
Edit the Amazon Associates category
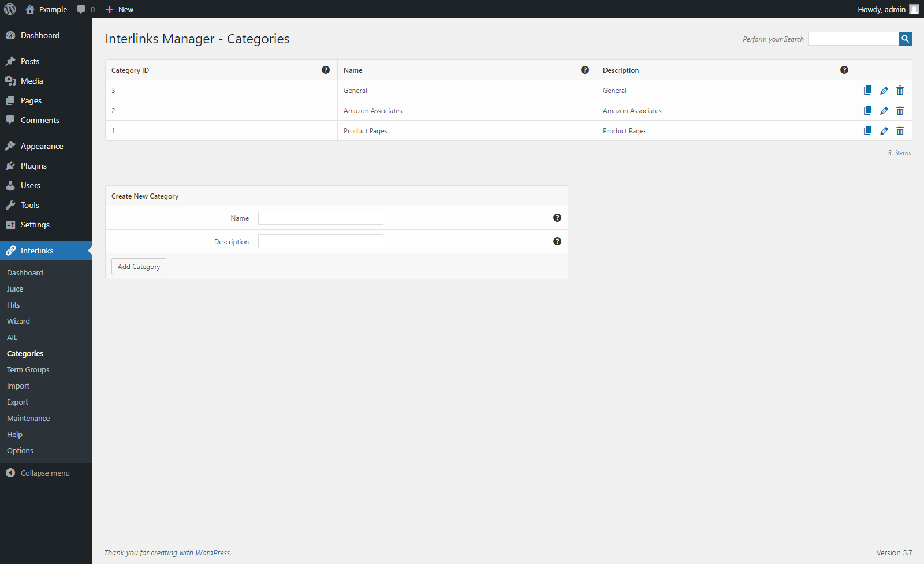click(884, 110)
